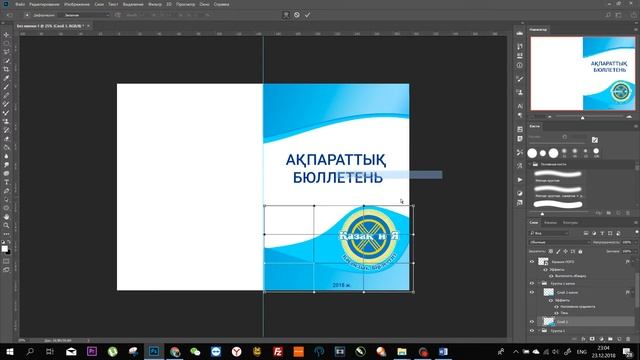The width and height of the screenshot is (640, 360).
Task: Open the layer blend mode dropdown
Action: coord(559,242)
